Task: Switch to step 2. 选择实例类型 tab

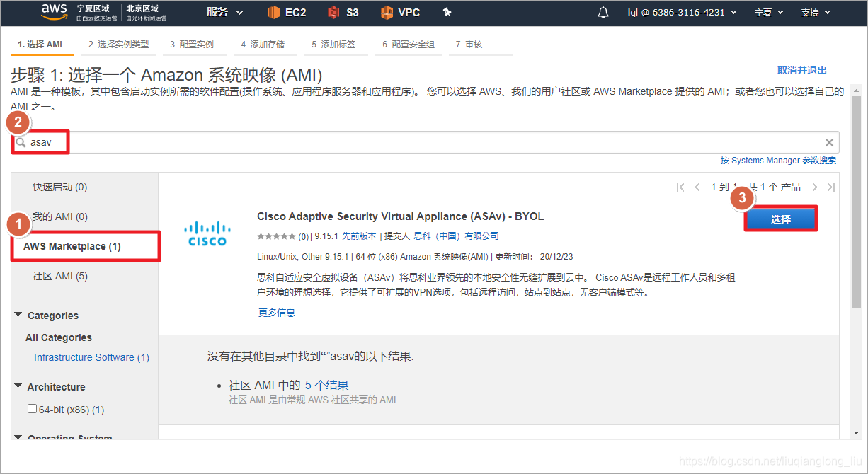Action: point(118,45)
